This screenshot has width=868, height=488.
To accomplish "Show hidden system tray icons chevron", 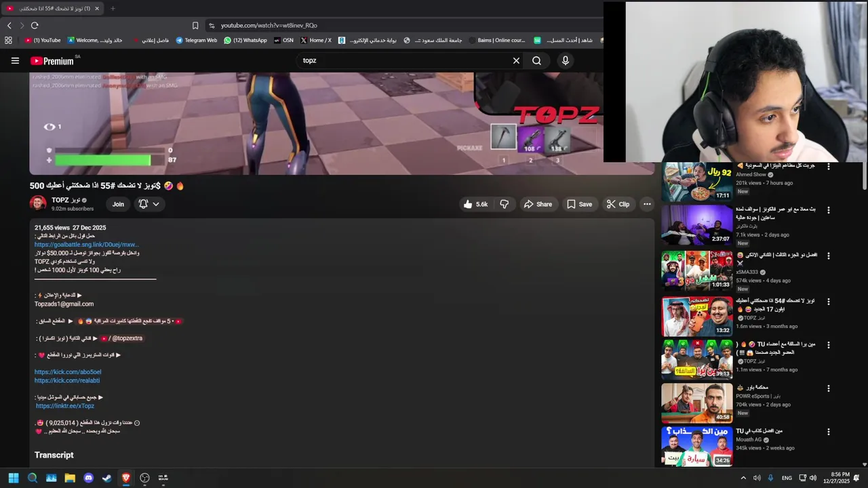I will [743, 478].
